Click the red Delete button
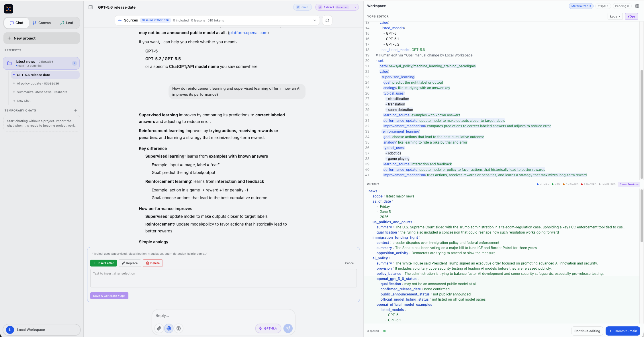 [152, 263]
